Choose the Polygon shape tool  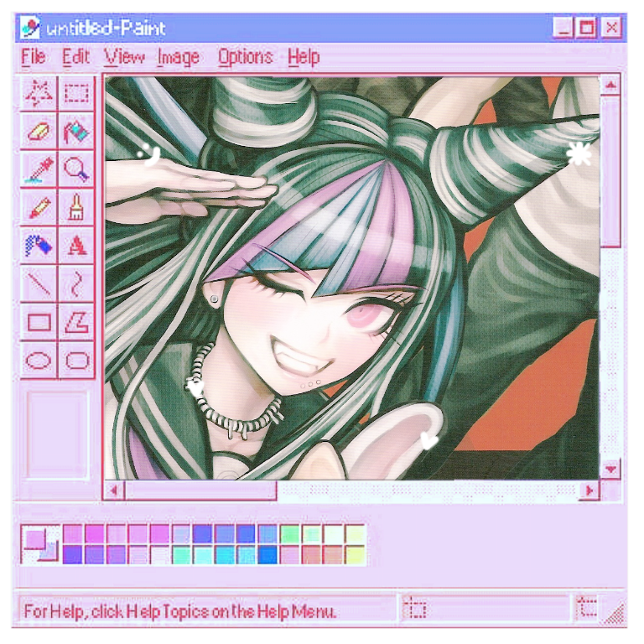(x=77, y=323)
